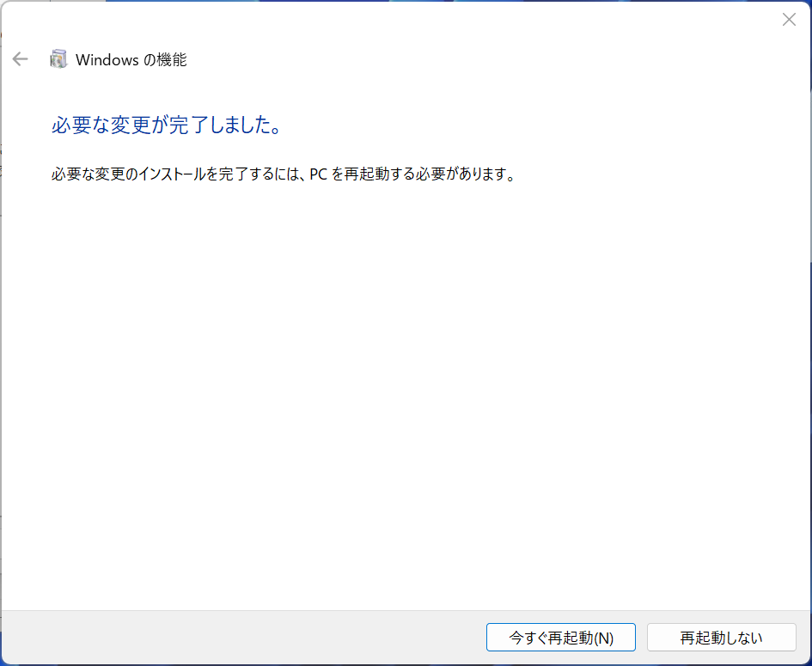The height and width of the screenshot is (666, 812).
Task: Click the Windows の機能 title text
Action: pos(131,60)
